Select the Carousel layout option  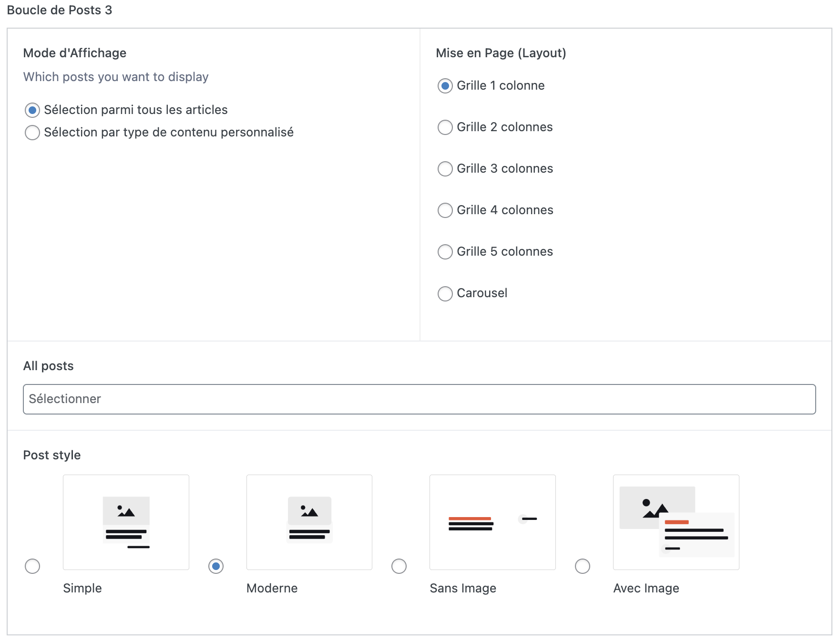445,293
